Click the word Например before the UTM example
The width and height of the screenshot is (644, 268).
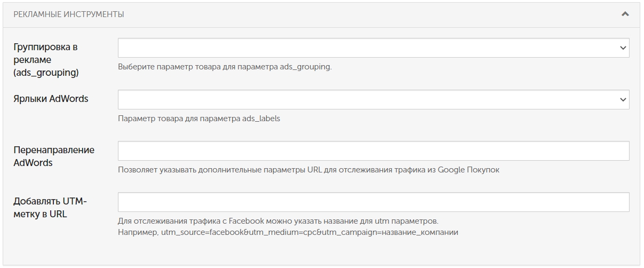point(138,233)
